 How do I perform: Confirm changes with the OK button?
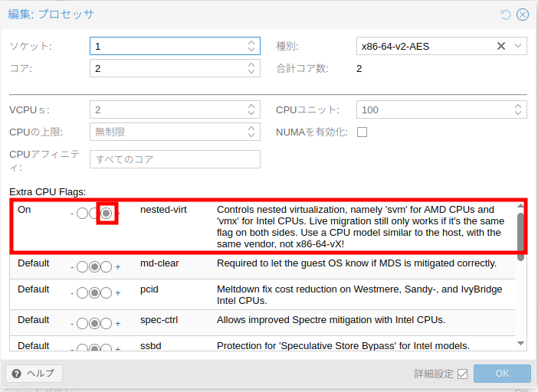pos(502,374)
